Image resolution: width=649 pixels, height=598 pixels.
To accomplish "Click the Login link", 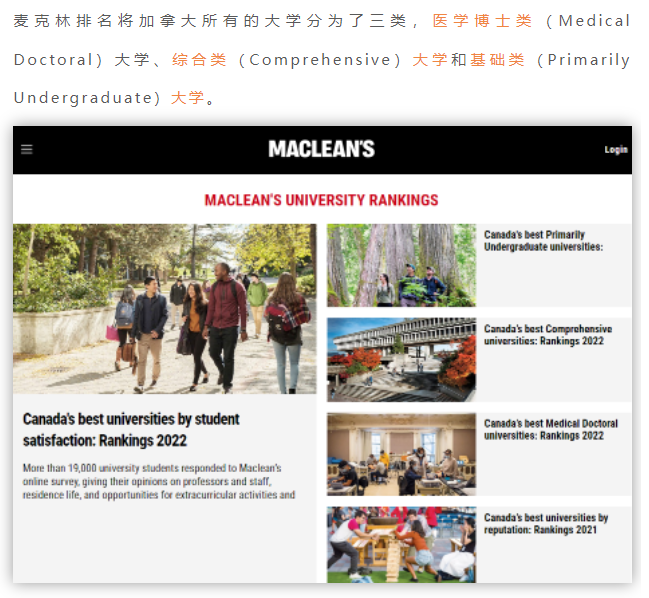I will coord(616,150).
